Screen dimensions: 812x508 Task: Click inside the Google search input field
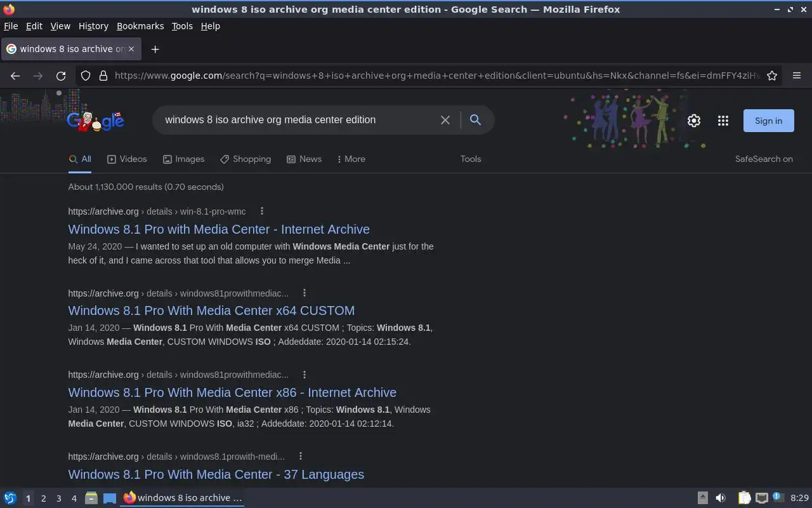(x=298, y=120)
